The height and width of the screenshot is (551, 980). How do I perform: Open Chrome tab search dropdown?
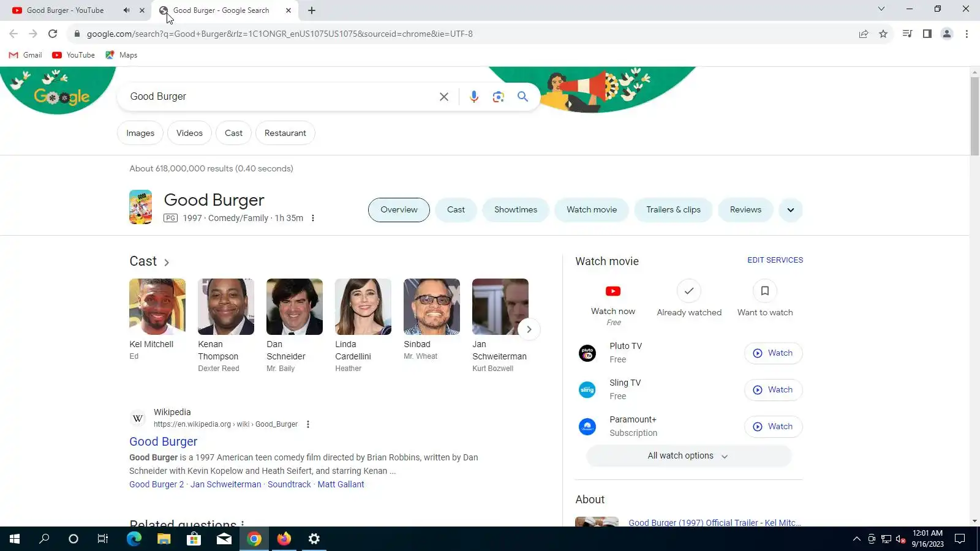881,9
